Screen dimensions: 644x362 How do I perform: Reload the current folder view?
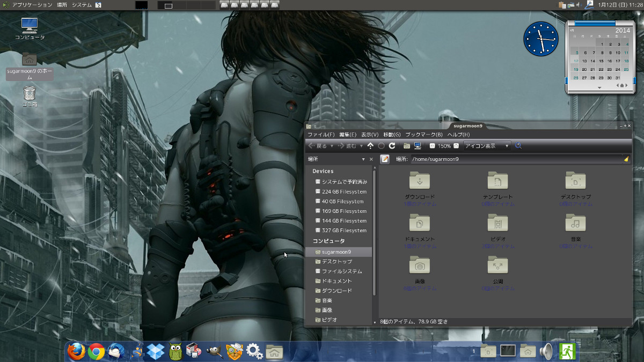click(392, 146)
